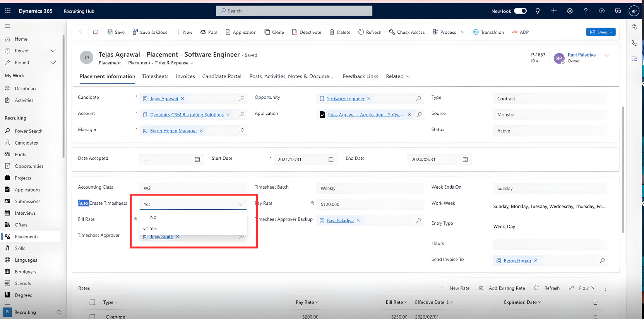Click the Pool command

coord(209,32)
